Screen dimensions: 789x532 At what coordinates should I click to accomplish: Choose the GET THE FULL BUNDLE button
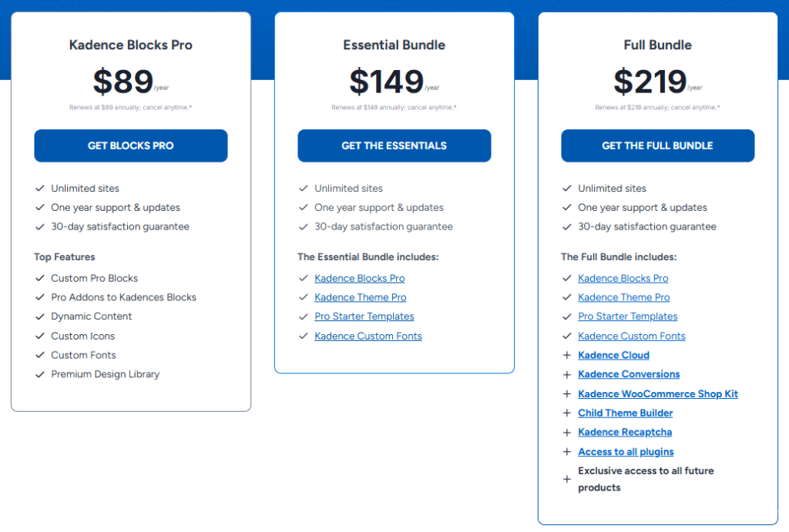(657, 146)
